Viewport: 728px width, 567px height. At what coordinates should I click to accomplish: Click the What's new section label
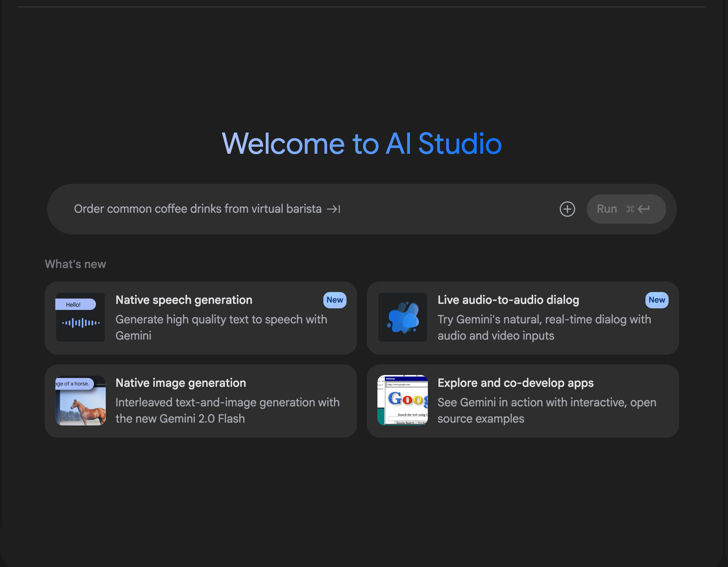[75, 264]
